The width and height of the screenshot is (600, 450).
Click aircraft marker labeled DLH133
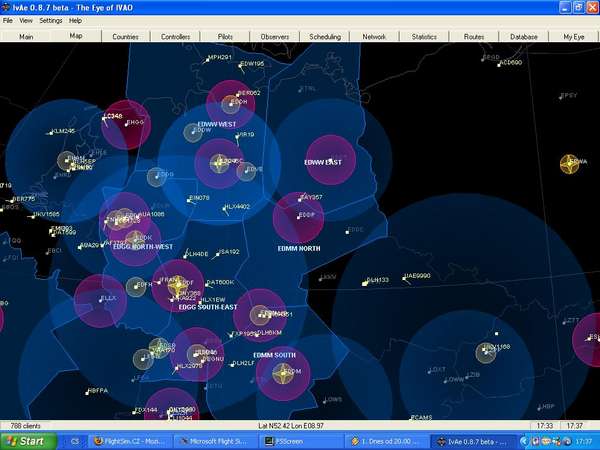(x=367, y=281)
